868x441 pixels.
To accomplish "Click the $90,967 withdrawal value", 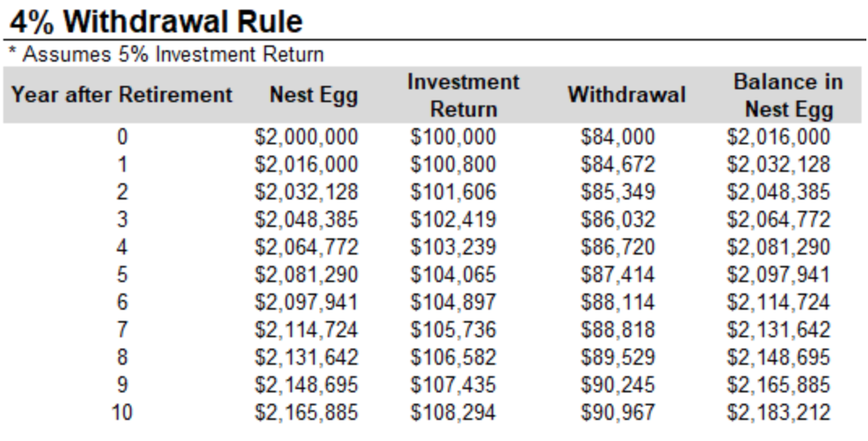I will click(x=618, y=413).
